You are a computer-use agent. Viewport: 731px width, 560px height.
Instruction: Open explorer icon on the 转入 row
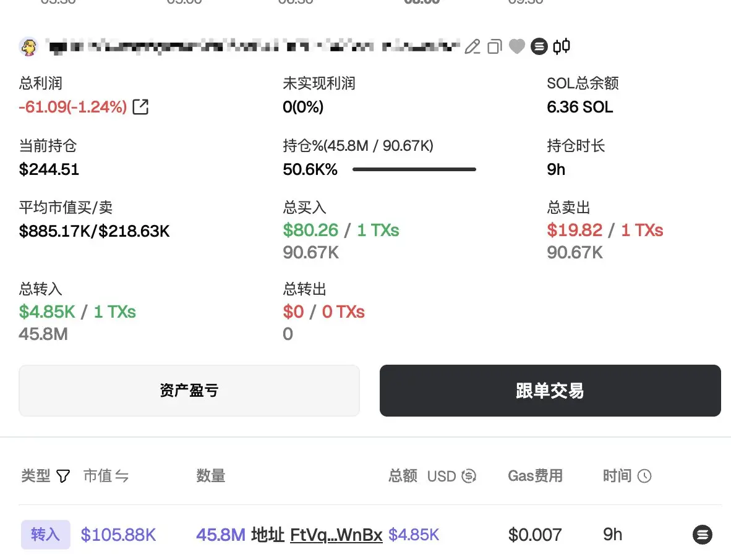click(x=702, y=535)
